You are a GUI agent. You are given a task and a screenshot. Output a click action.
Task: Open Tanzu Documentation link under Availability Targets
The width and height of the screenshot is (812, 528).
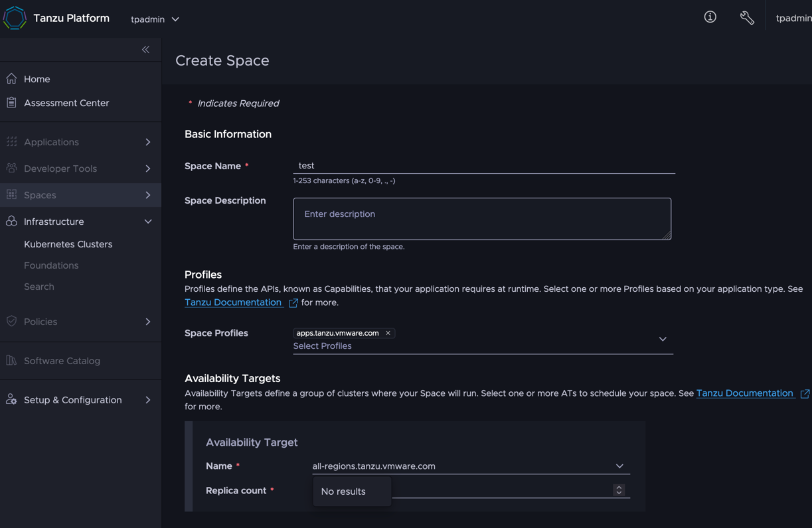(745, 393)
